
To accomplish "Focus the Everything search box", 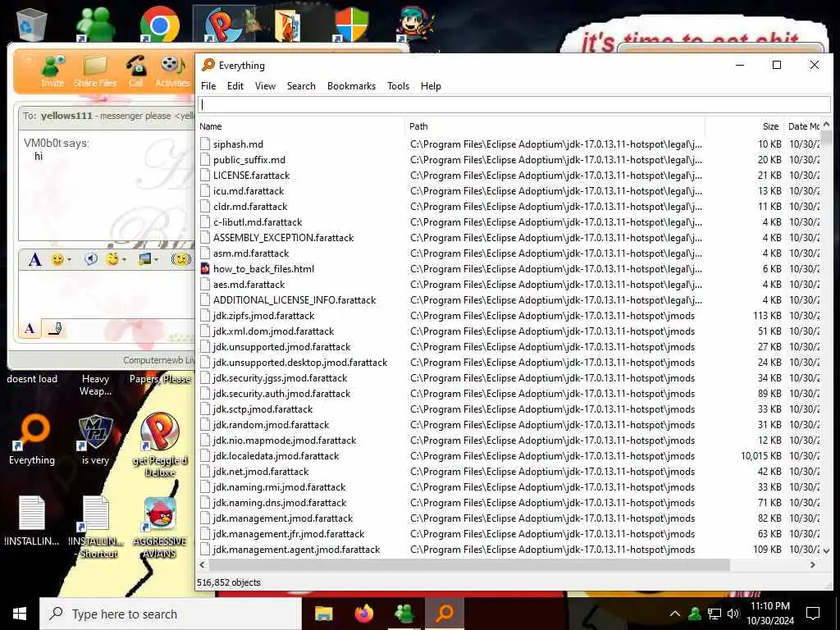I will pos(514,104).
